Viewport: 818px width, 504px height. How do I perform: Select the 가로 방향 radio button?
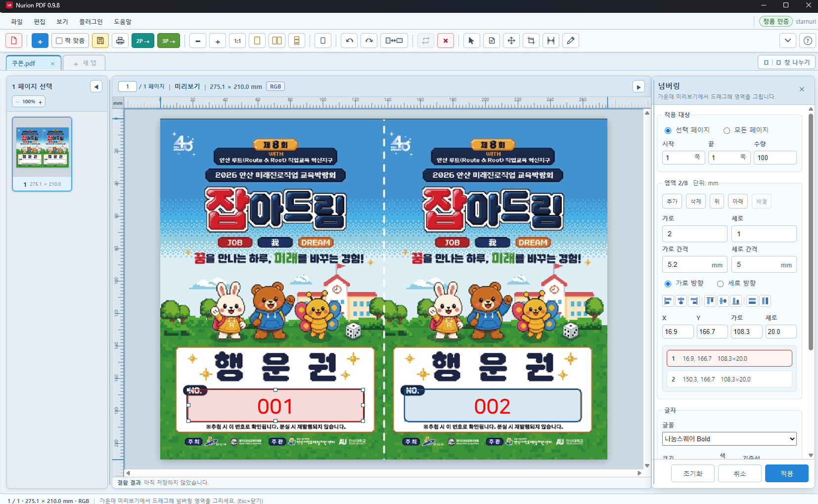[x=668, y=284]
